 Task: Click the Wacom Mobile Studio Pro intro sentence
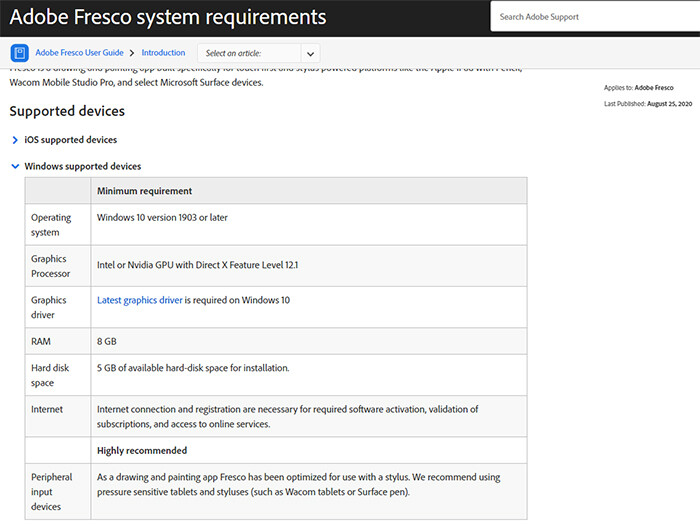tap(136, 83)
